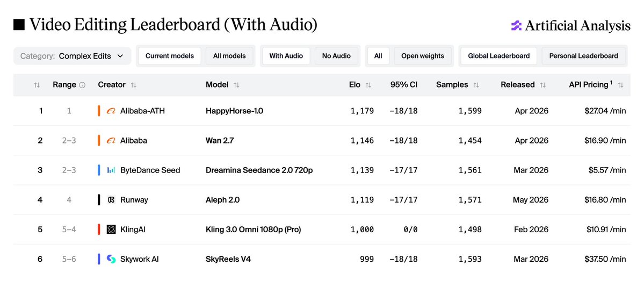Choose the All weights filter

[378, 56]
